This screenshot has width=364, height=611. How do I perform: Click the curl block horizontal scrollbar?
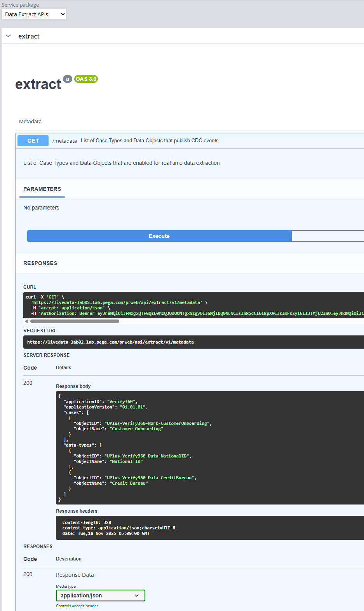(75, 321)
